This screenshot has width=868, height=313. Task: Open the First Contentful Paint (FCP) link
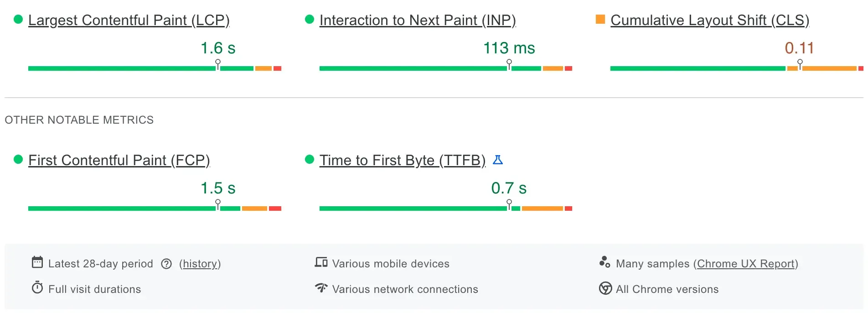[x=119, y=160]
